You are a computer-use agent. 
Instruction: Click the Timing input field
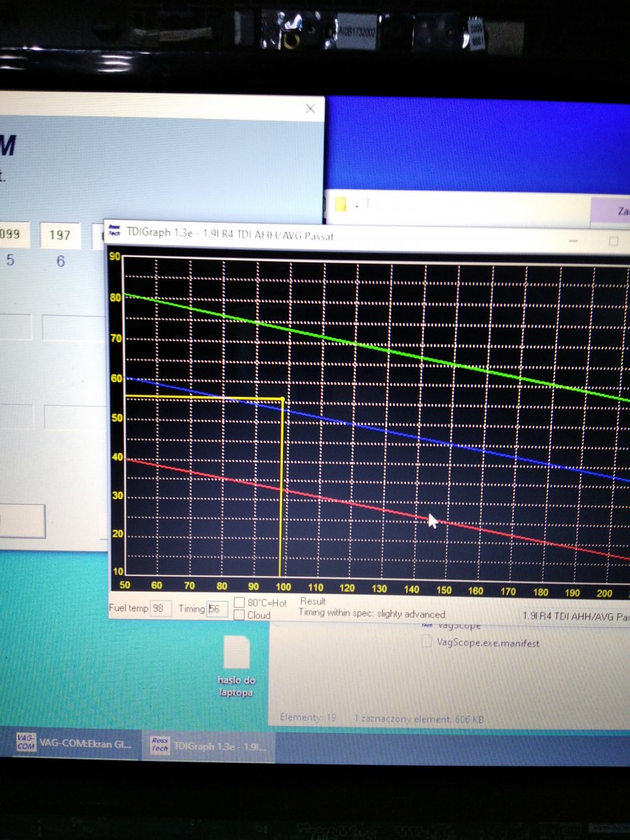pyautogui.click(x=218, y=609)
